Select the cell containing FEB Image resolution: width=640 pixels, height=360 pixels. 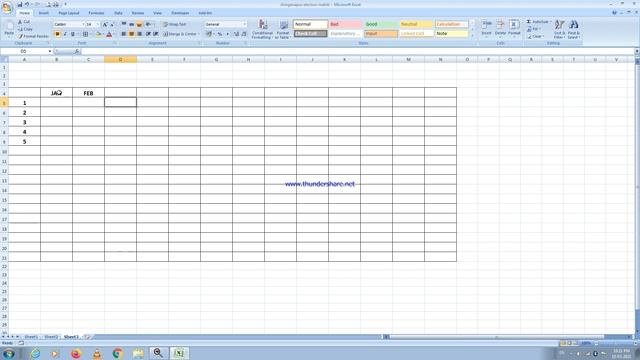click(x=89, y=93)
